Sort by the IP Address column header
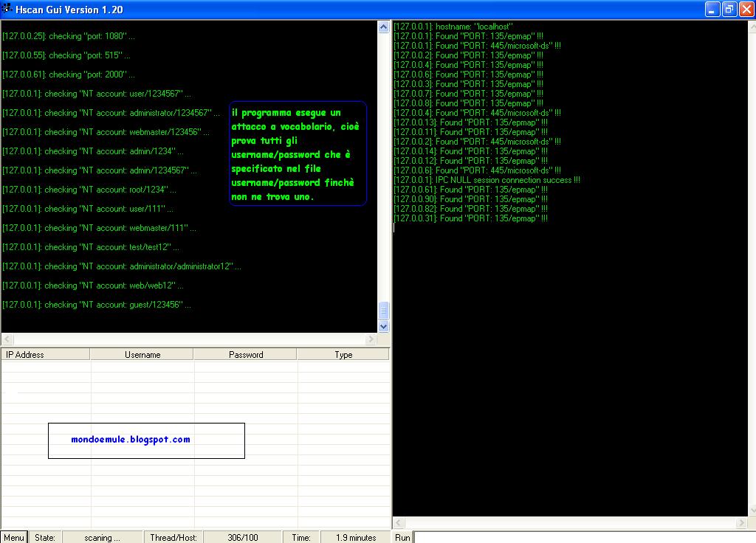This screenshot has width=756, height=543. coord(45,355)
